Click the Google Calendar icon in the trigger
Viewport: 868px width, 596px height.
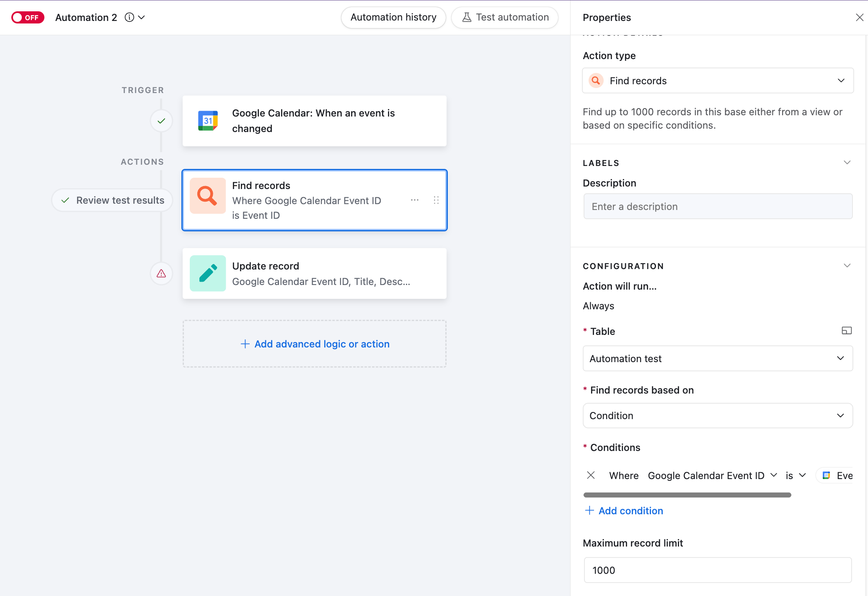click(x=208, y=121)
